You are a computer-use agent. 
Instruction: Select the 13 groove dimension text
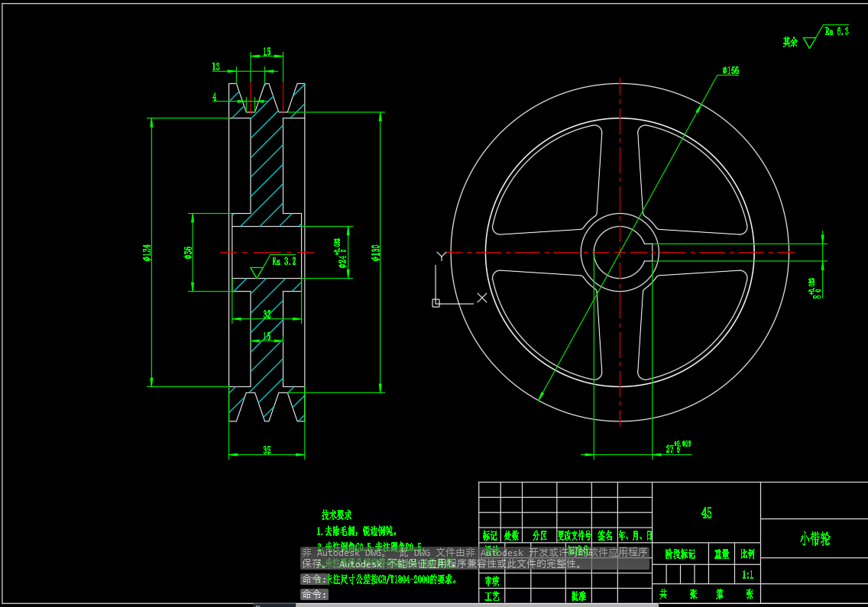(216, 66)
